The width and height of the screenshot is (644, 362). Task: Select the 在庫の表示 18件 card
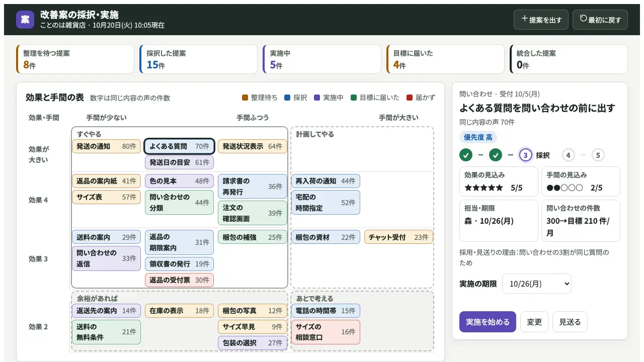(180, 311)
